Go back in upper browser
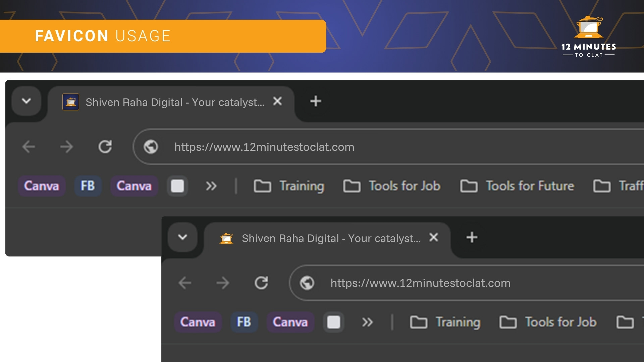The height and width of the screenshot is (362, 644). click(x=29, y=147)
